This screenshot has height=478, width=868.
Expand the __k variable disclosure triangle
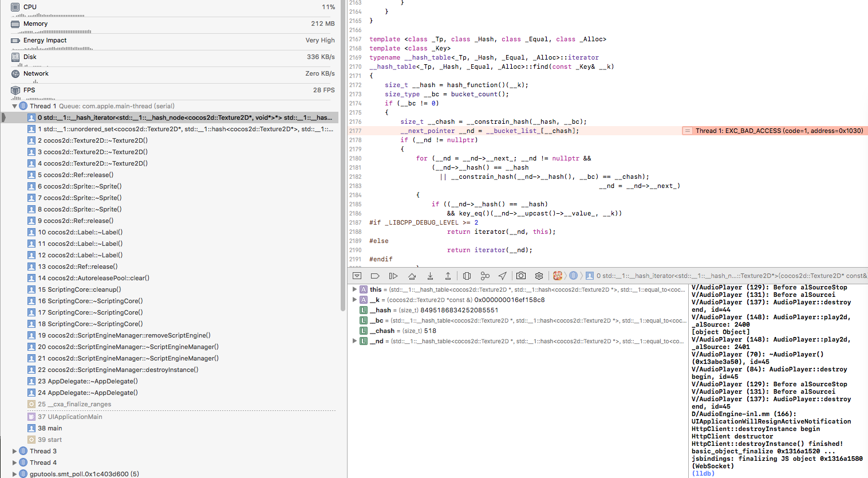pos(355,300)
